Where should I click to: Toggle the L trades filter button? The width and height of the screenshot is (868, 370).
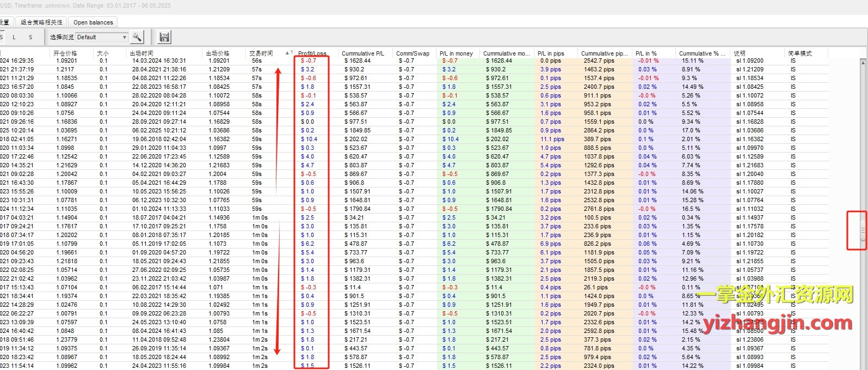coord(14,37)
